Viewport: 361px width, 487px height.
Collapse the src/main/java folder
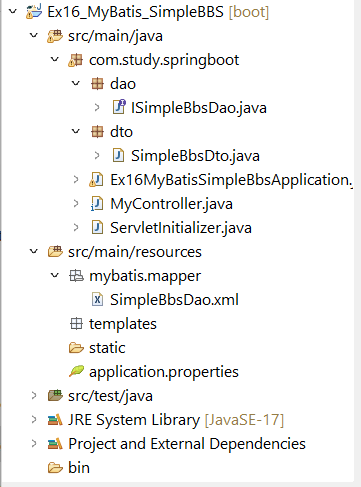tap(34, 35)
